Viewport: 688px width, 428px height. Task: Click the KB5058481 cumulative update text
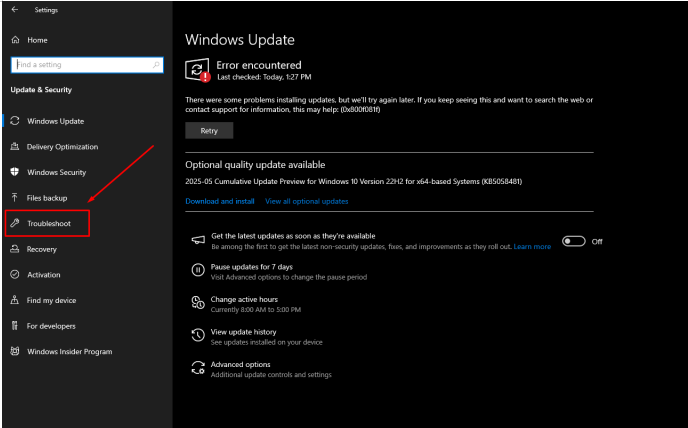pyautogui.click(x=354, y=181)
